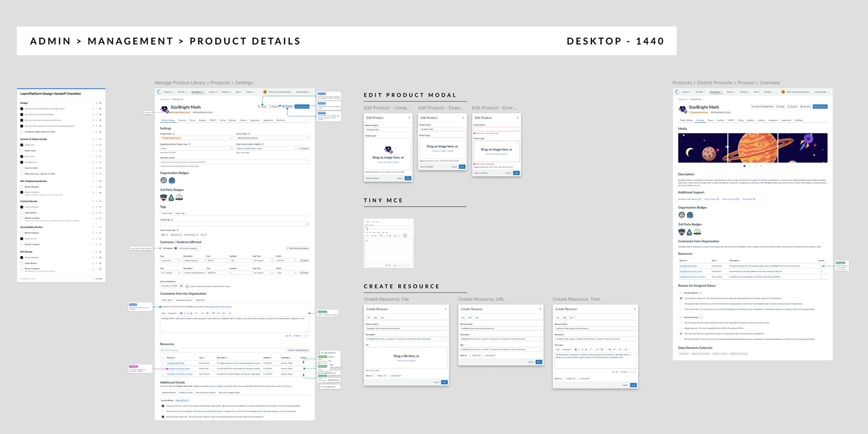This screenshot has height=434, width=868.
Task: Click LearnPlatform logo in Overview page navbar
Action: [678, 92]
